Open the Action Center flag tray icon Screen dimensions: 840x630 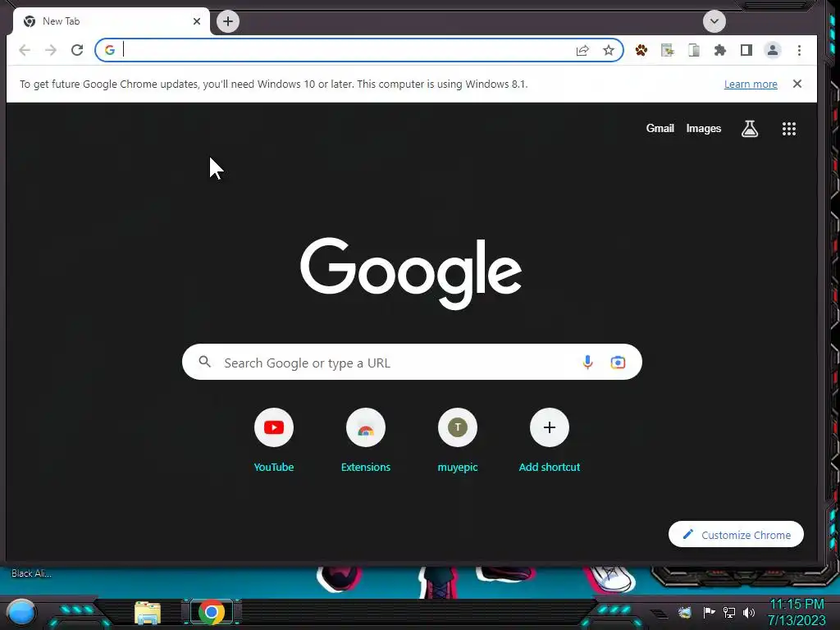[709, 612]
